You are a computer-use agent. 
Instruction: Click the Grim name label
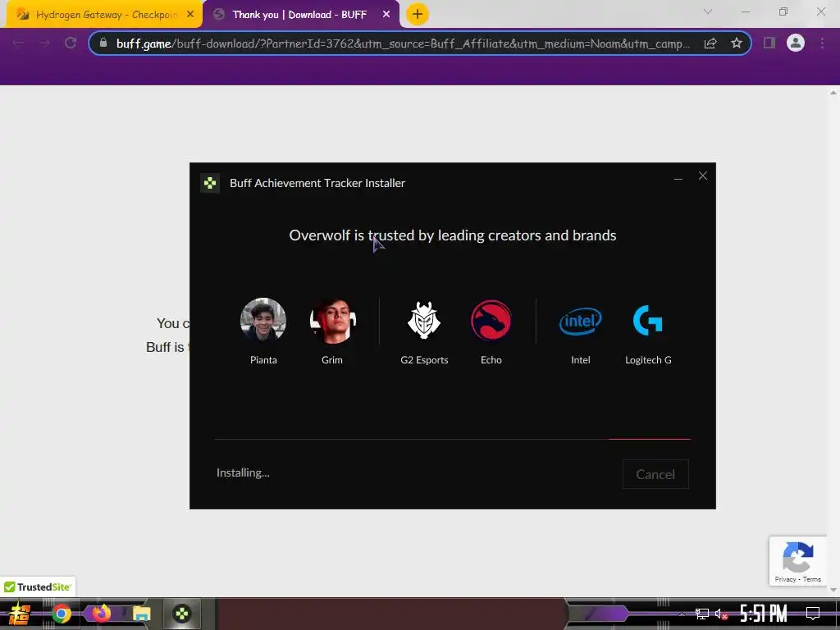pyautogui.click(x=332, y=360)
